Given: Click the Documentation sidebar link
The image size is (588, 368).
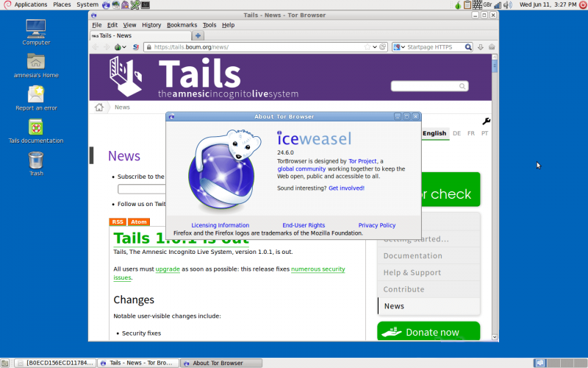Looking at the screenshot, I should (429, 255).
